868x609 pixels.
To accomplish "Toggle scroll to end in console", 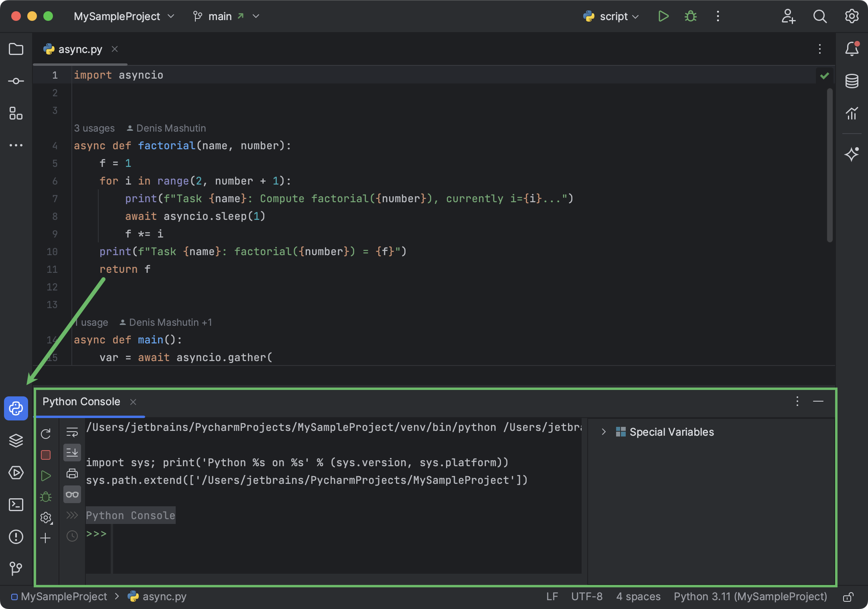I will (72, 453).
